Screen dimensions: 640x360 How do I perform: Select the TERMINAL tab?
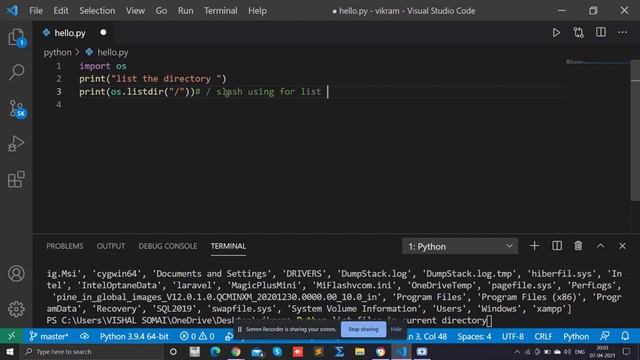point(228,246)
